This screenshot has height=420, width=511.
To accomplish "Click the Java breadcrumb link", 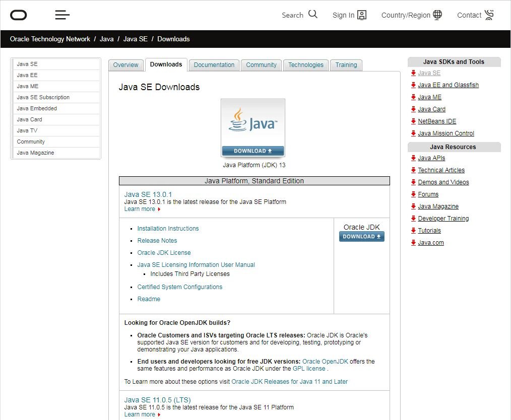I will (106, 39).
